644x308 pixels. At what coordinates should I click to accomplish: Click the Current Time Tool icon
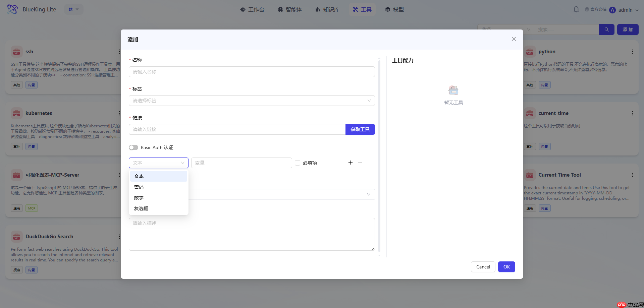point(530,175)
